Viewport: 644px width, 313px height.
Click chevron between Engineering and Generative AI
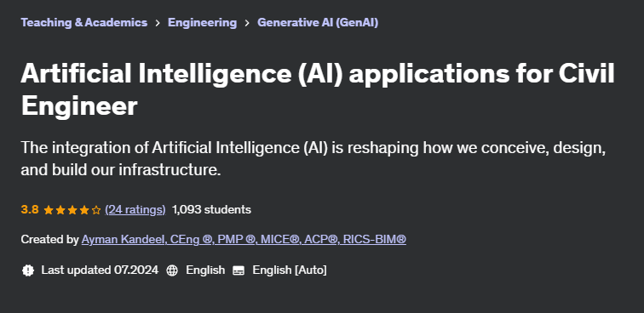coord(247,23)
